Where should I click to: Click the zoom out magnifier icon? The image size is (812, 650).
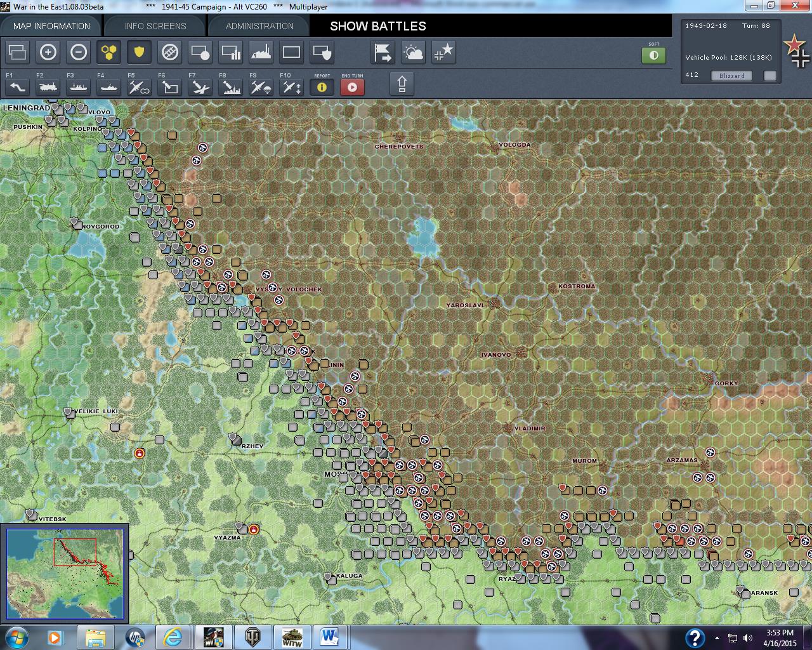pyautogui.click(x=79, y=52)
